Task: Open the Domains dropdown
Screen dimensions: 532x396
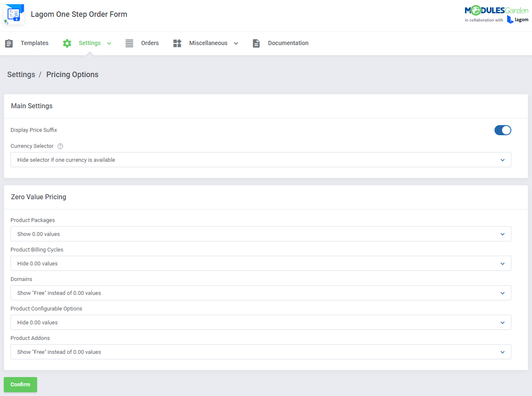Action: [x=261, y=293]
